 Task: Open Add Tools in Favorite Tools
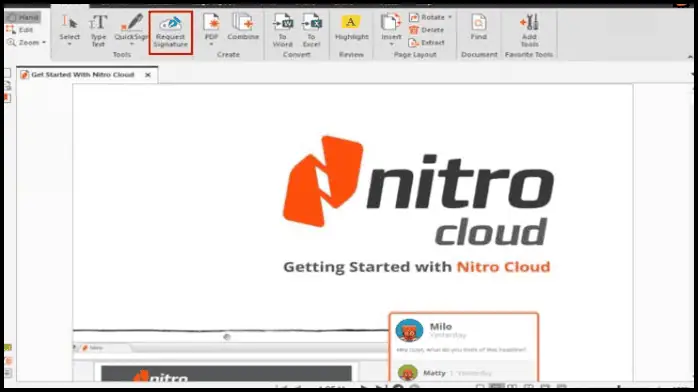tap(529, 30)
